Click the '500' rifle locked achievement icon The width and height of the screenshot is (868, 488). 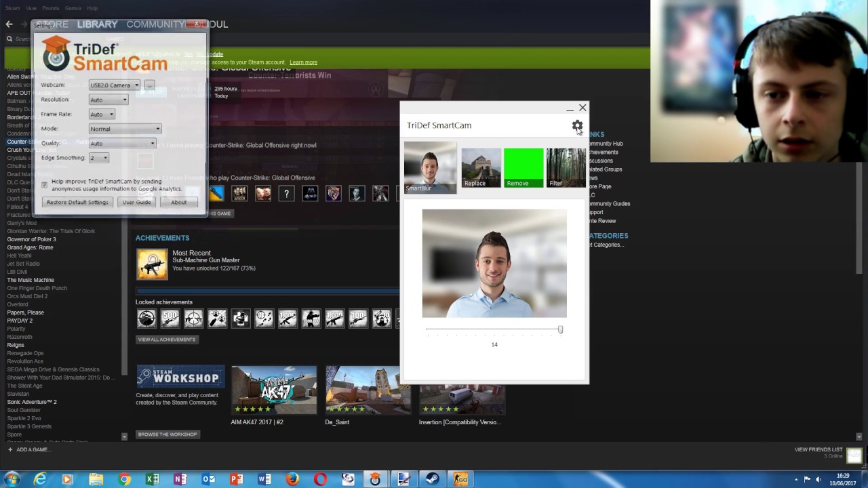tap(170, 318)
